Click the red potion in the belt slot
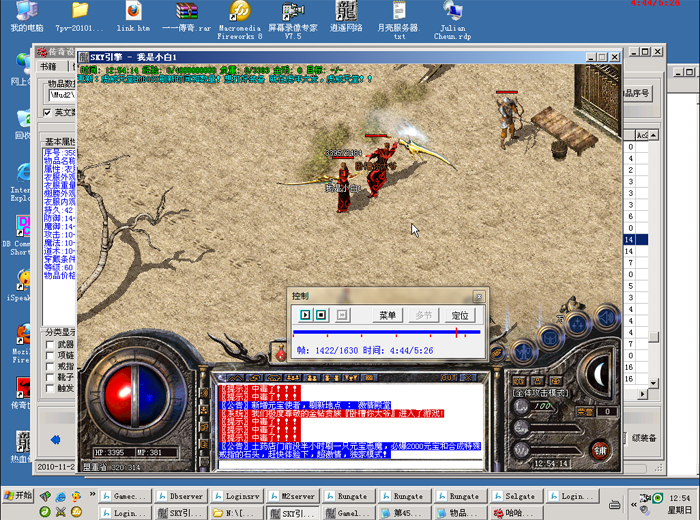The height and width of the screenshot is (520, 700). pyautogui.click(x=281, y=354)
